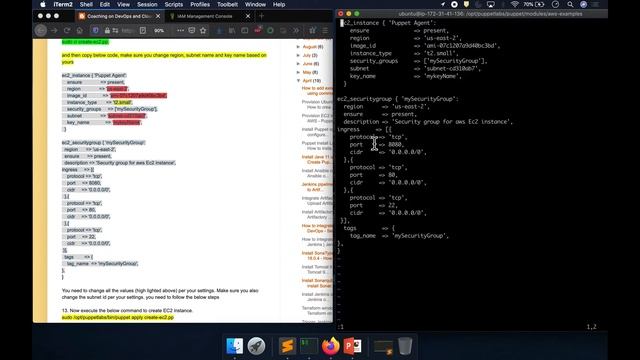Open 'Install SonaType' sidebar post link
Image resolution: width=640 pixels, height=360 pixels.
317,256
